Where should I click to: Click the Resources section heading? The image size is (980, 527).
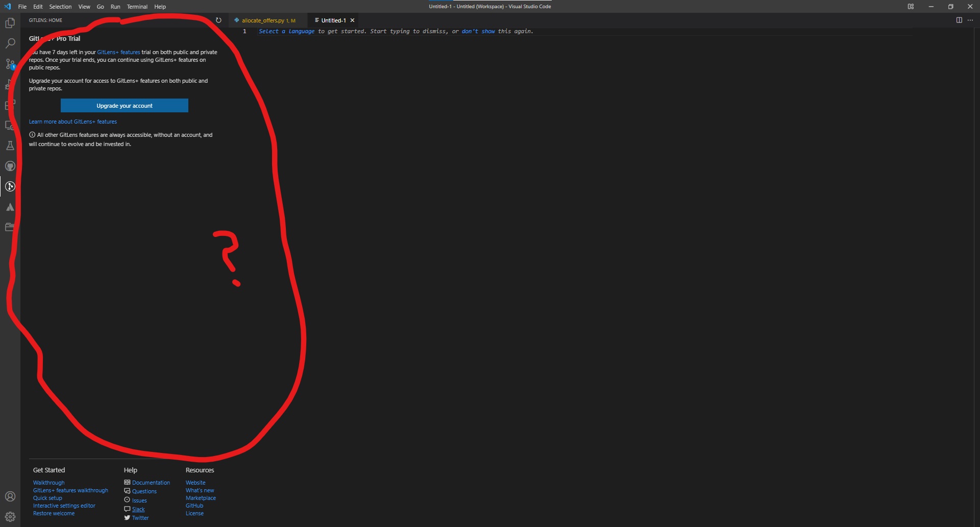pos(200,470)
